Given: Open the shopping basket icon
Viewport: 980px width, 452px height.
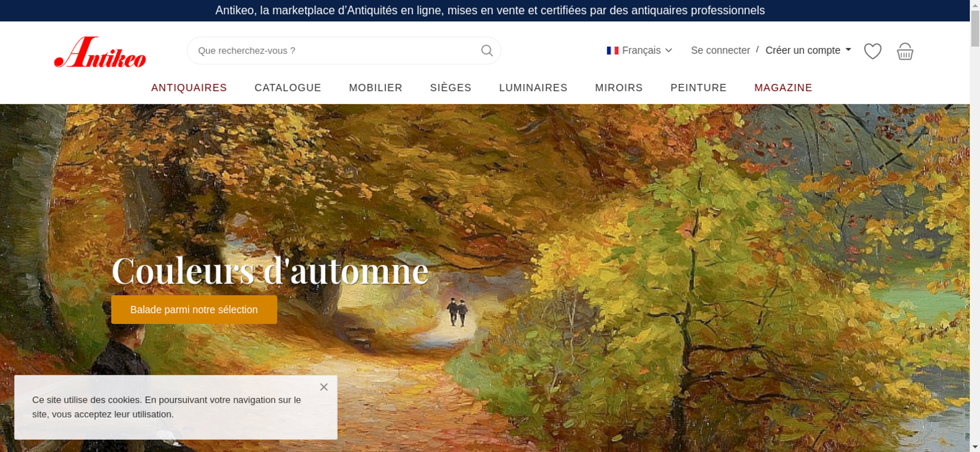Looking at the screenshot, I should pos(905,51).
